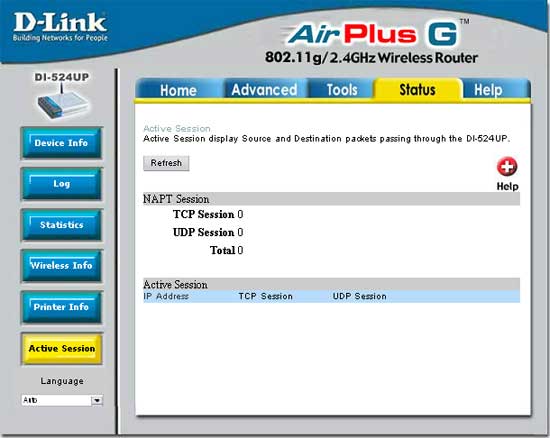Refresh the active session list
The width and height of the screenshot is (550, 438).
[166, 163]
